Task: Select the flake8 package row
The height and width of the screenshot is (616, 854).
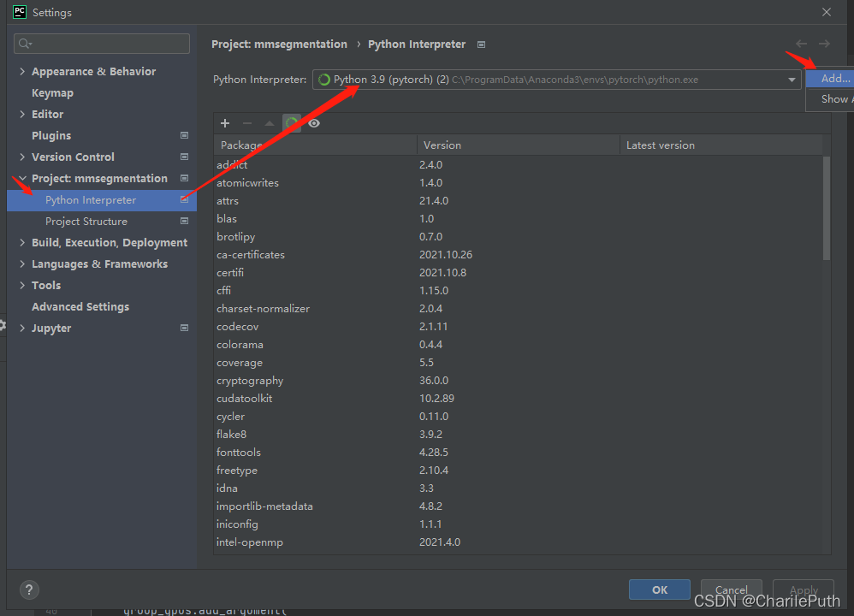Action: pos(518,434)
